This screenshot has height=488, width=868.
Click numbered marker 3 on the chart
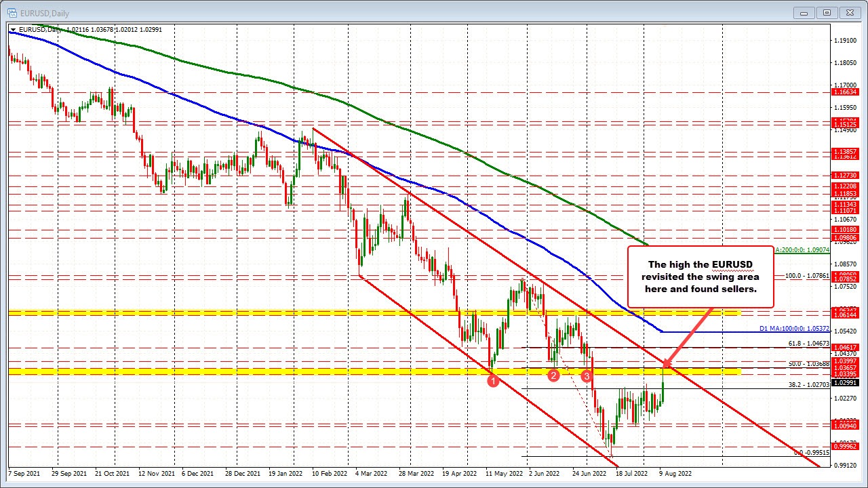(x=586, y=375)
